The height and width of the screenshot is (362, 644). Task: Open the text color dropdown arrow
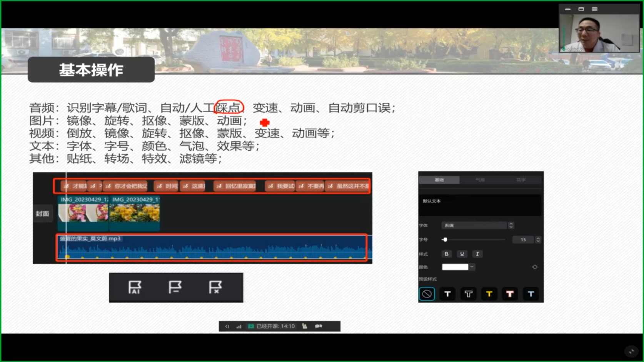472,267
